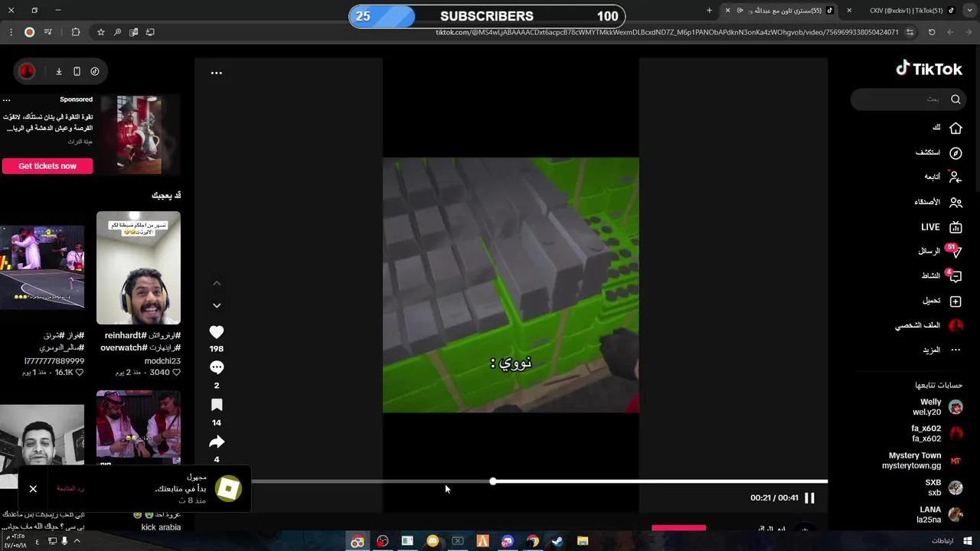Click the microphone tray icon
This screenshot has height=551, width=980.
(64, 541)
